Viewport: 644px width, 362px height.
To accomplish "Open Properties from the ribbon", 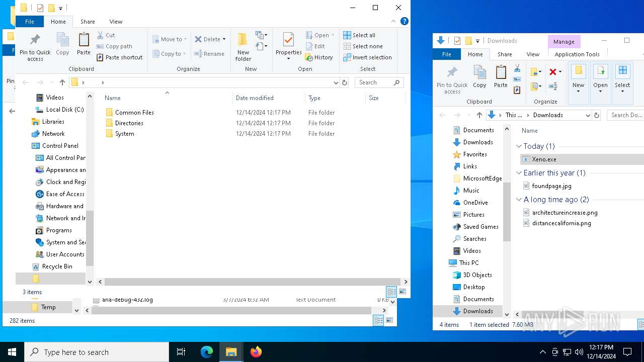I will (x=288, y=46).
